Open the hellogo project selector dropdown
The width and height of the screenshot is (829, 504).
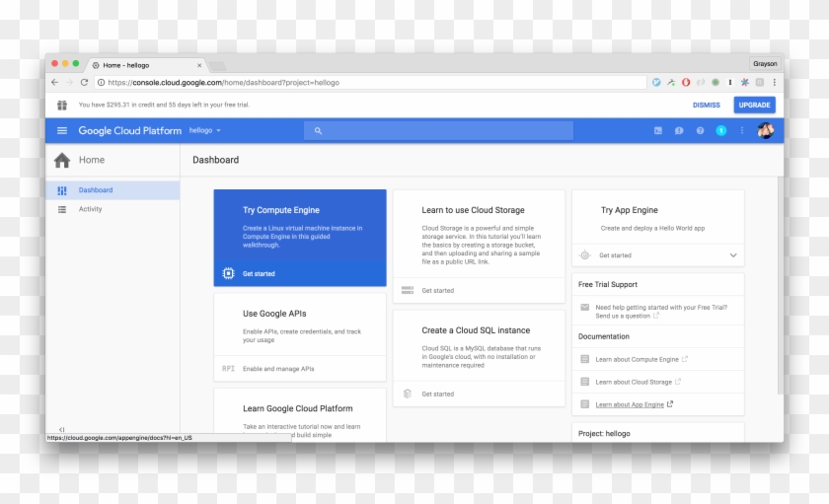click(205, 130)
